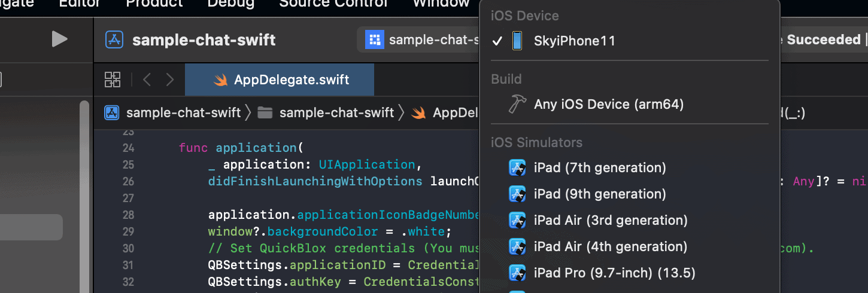Choose Any iOS Device (arm64)
Screen dimensions: 868x293
629,105
